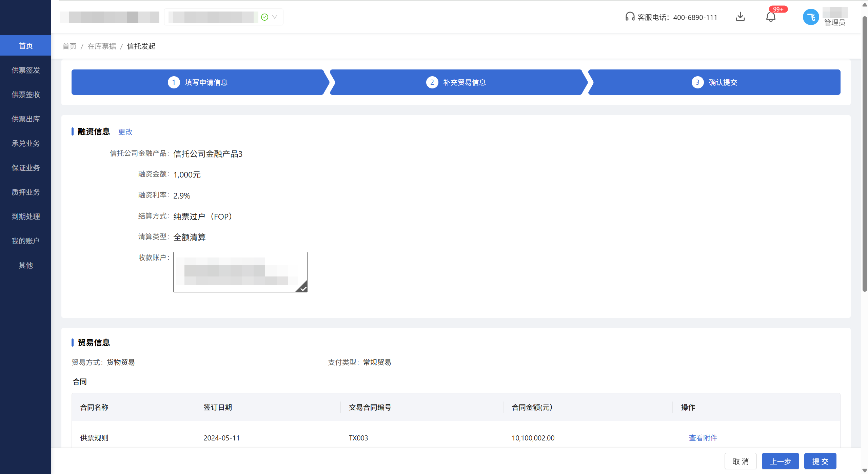This screenshot has height=474, width=868.
Task: Select 质押业务 sidebar menu item
Action: [26, 192]
